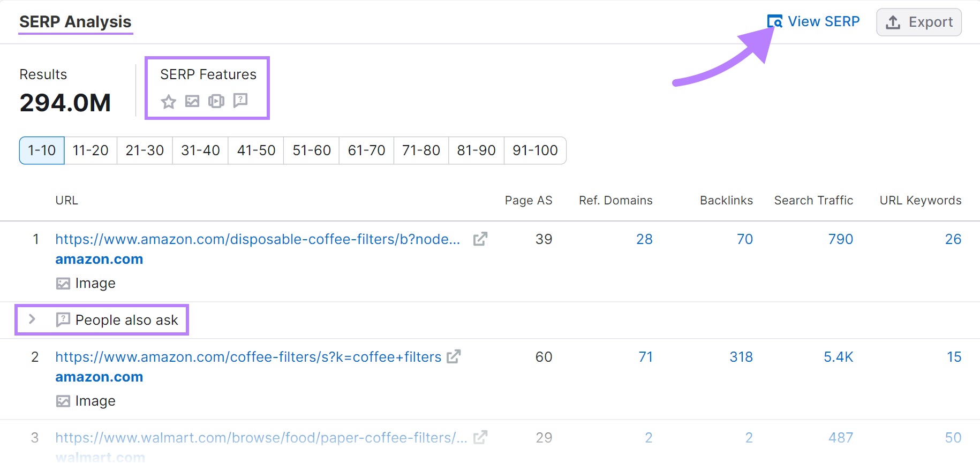The width and height of the screenshot is (980, 472).
Task: Click the View SERP magnifier icon
Action: pyautogui.click(x=774, y=21)
